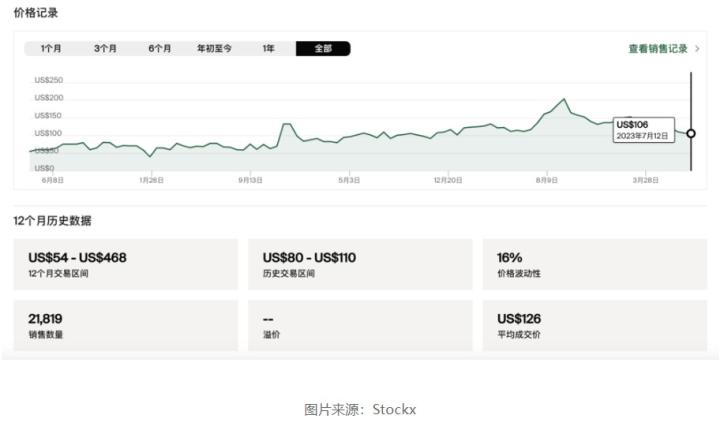
Task: Click the 3月28日 date label on axis
Action: [x=645, y=180]
